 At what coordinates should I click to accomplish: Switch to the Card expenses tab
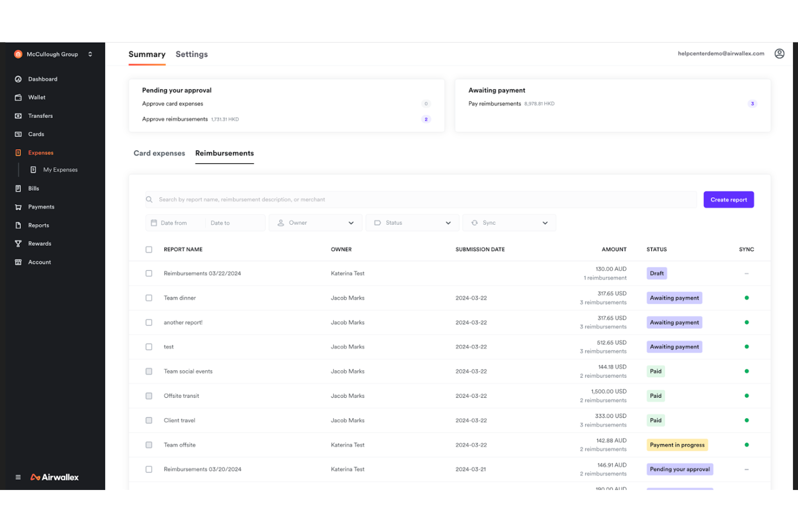click(x=159, y=153)
